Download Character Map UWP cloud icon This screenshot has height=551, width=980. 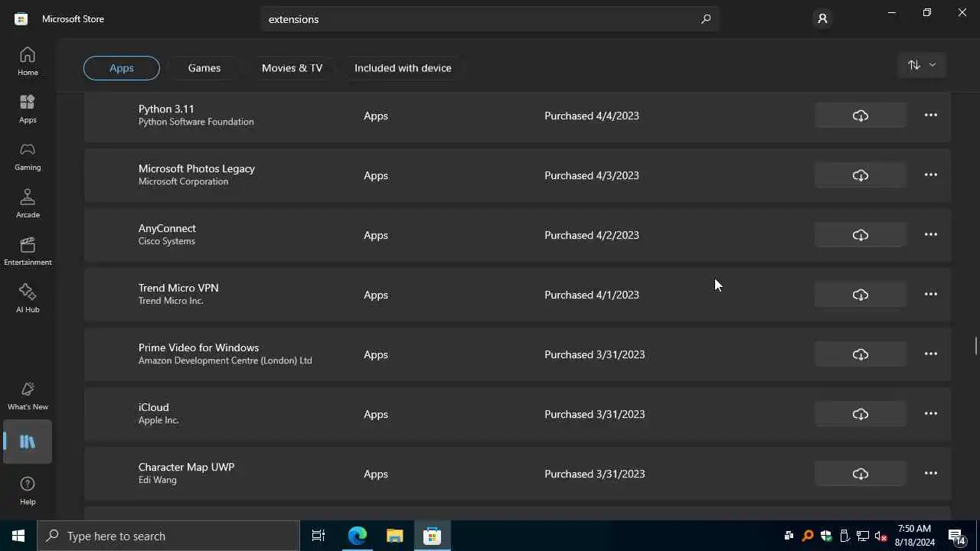click(x=861, y=474)
